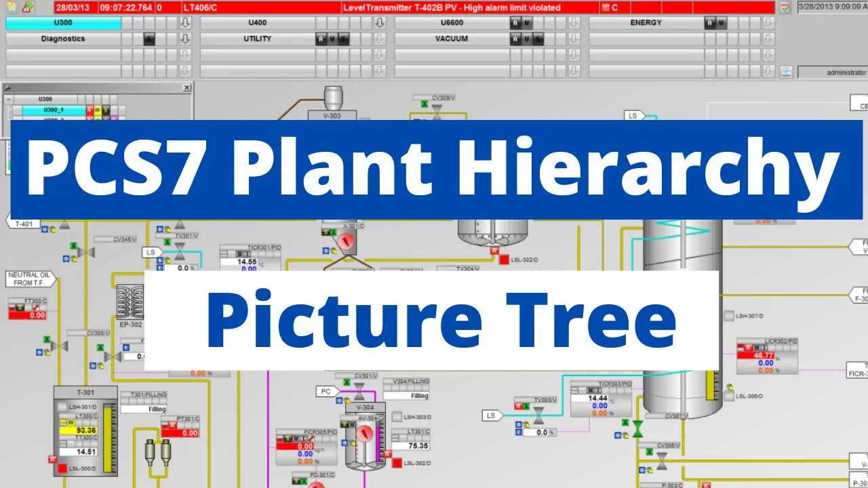Click the LSL-306/D level switch indicator
Screen dimensions: 868x488
(729, 396)
